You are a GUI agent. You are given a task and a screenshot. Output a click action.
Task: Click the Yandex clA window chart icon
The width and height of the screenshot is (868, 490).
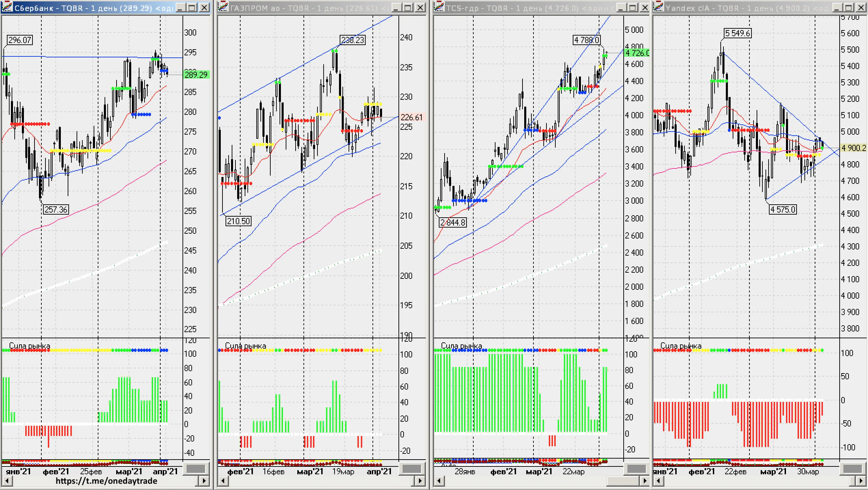point(659,7)
